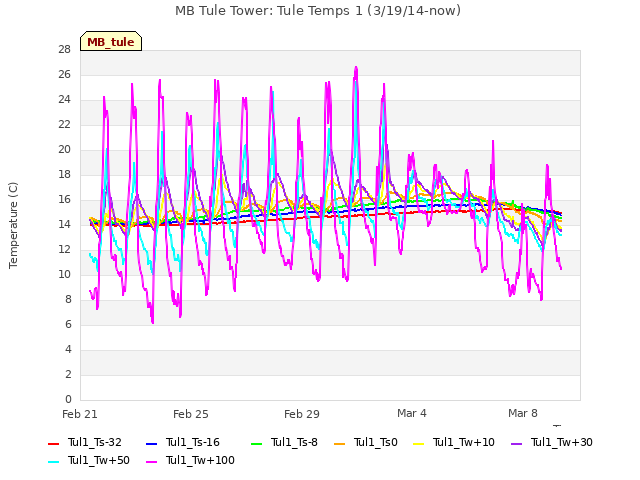
Task: Click the Feb 29 x-axis tick label
Action: pyautogui.click(x=302, y=414)
